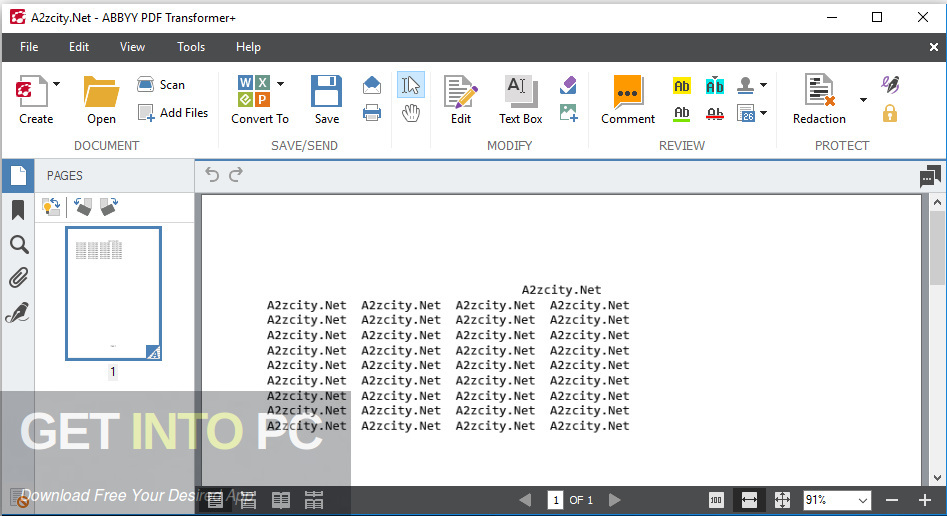Image resolution: width=947 pixels, height=516 pixels.
Task: Open the Edit menu
Action: [79, 47]
